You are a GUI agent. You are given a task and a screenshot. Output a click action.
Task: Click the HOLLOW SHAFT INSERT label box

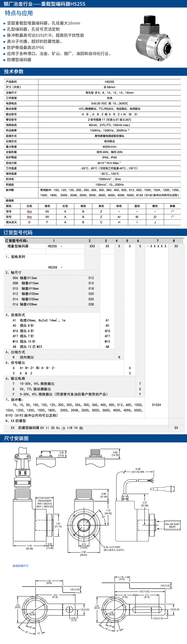[x=172, y=525]
